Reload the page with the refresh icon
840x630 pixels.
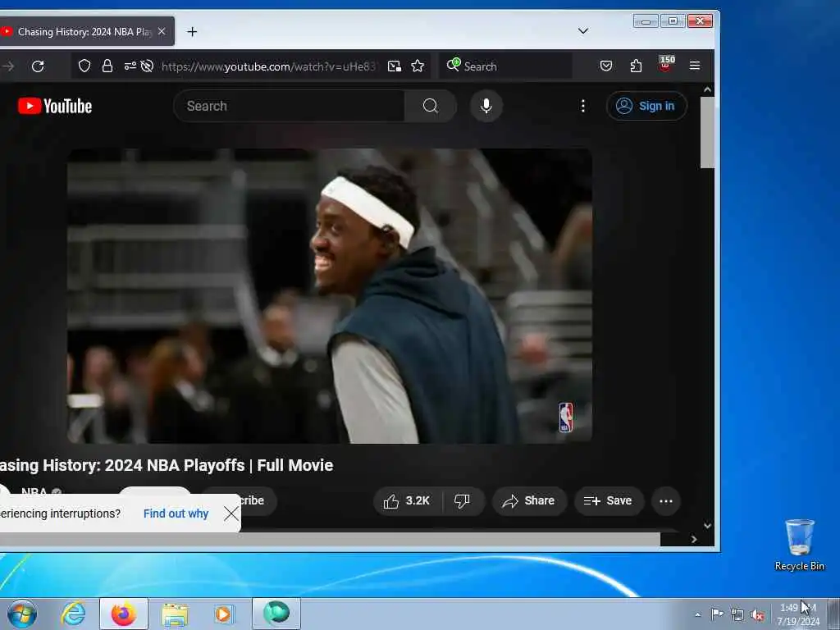click(38, 66)
